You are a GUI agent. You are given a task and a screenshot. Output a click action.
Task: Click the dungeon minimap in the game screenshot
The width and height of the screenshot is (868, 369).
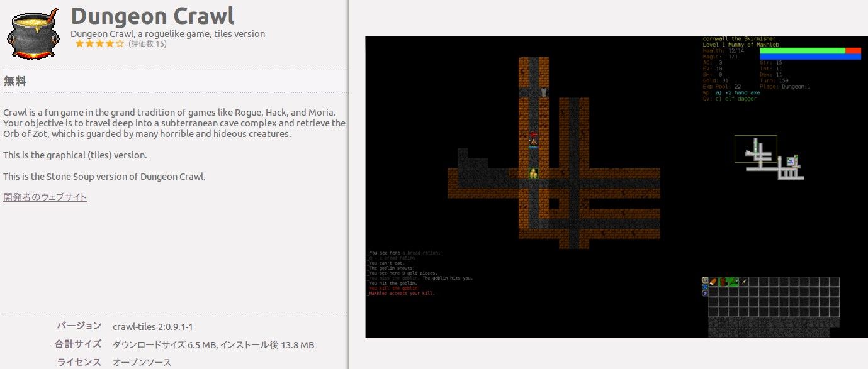click(x=769, y=157)
